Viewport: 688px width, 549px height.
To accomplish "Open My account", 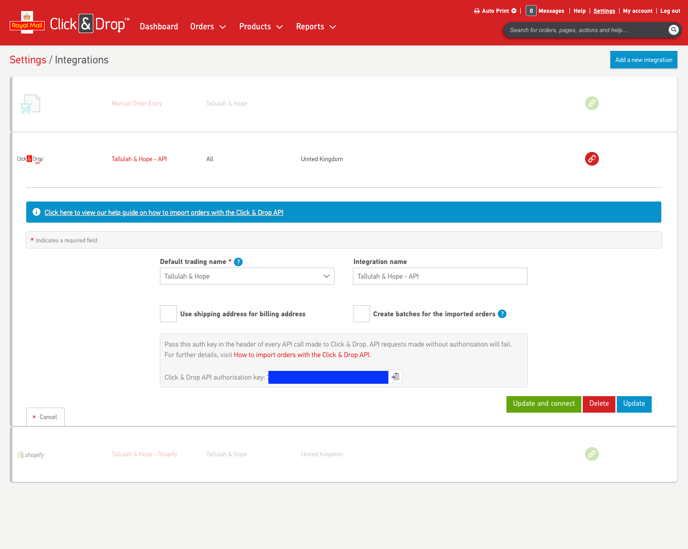I will coord(637,11).
